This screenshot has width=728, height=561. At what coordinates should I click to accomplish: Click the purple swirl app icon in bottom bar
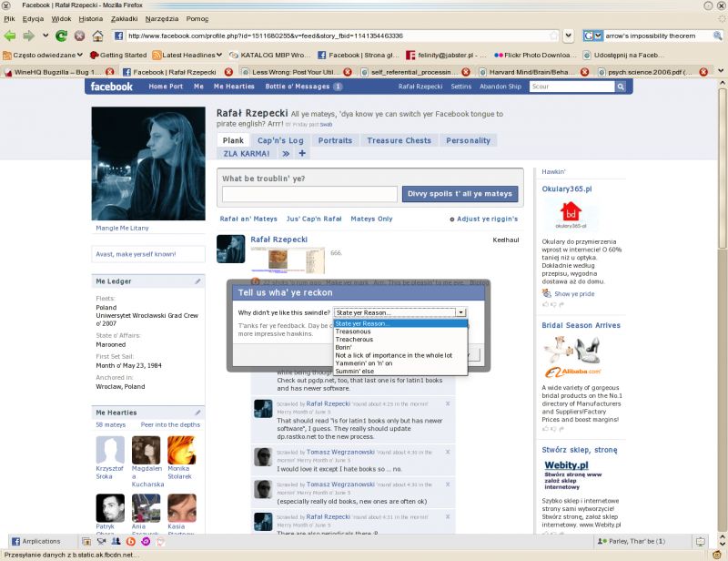click(x=146, y=541)
